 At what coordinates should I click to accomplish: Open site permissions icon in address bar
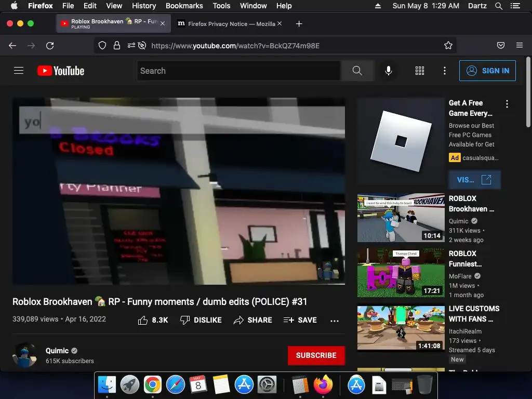(x=131, y=46)
